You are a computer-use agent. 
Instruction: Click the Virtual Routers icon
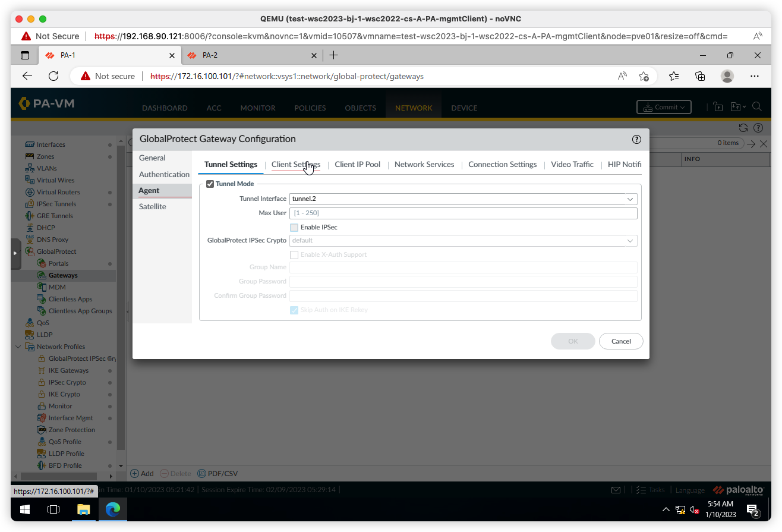(30, 192)
